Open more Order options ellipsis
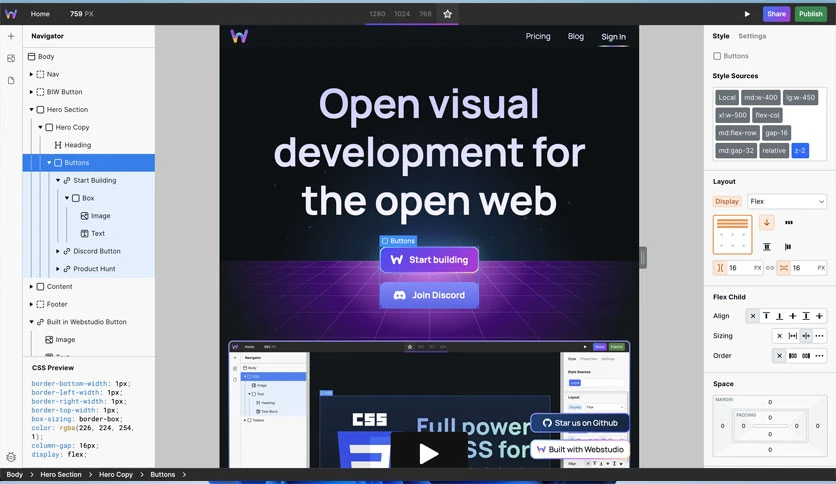Screen dimensions: 836x484 pos(819,356)
